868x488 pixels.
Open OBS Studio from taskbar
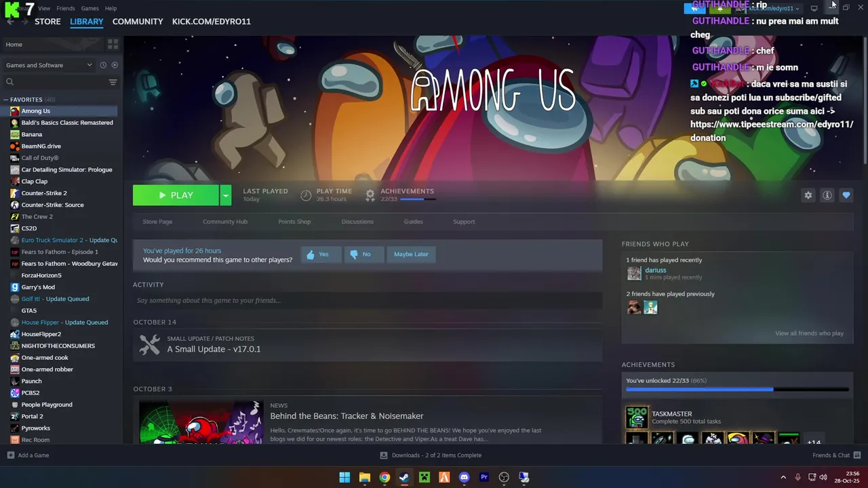[504, 477]
